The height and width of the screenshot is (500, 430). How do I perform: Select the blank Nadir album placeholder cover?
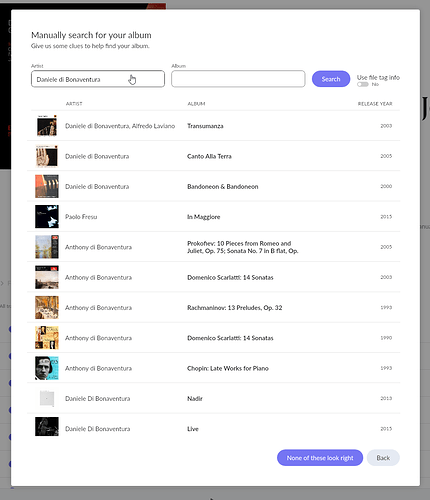[47, 398]
